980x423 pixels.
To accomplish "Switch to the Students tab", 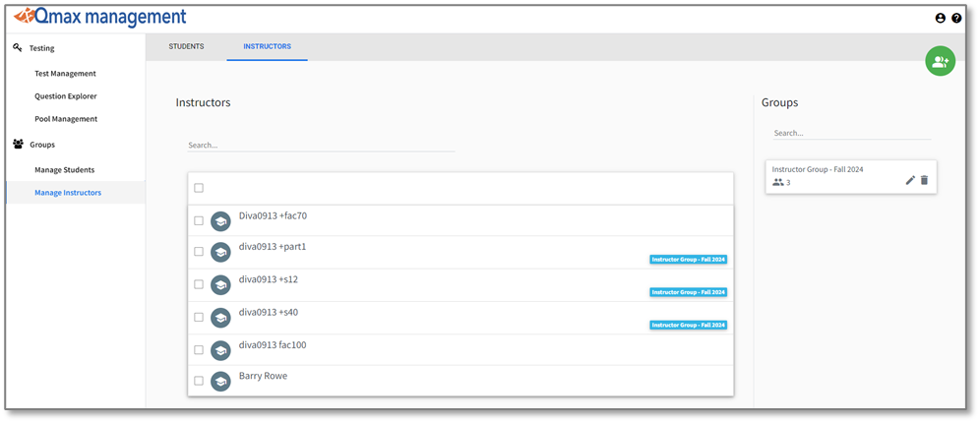I will pos(186,46).
